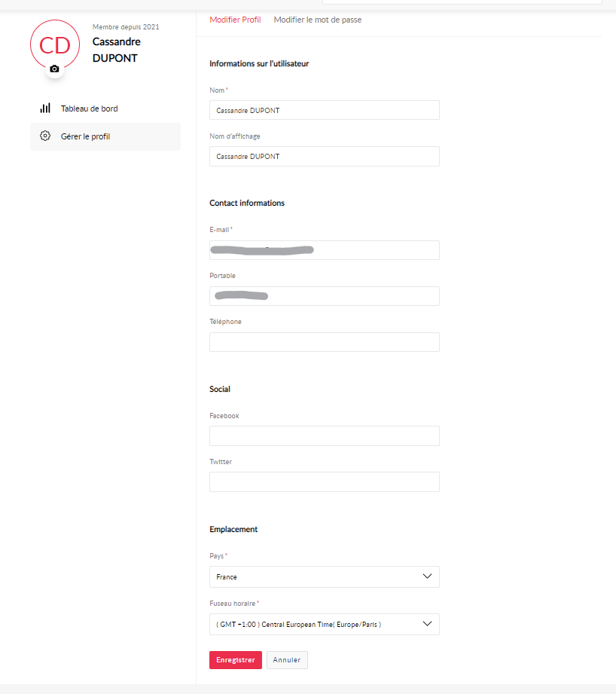The height and width of the screenshot is (694, 616).
Task: Click the camera icon on the avatar
Action: click(x=54, y=69)
